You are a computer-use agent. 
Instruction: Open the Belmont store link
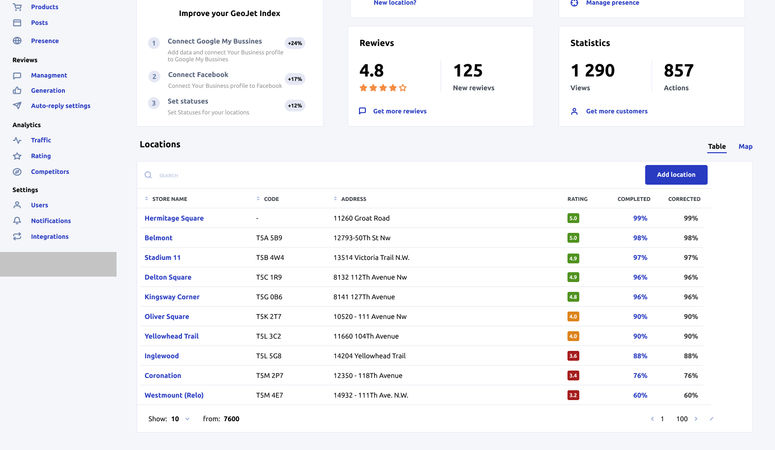click(x=158, y=238)
